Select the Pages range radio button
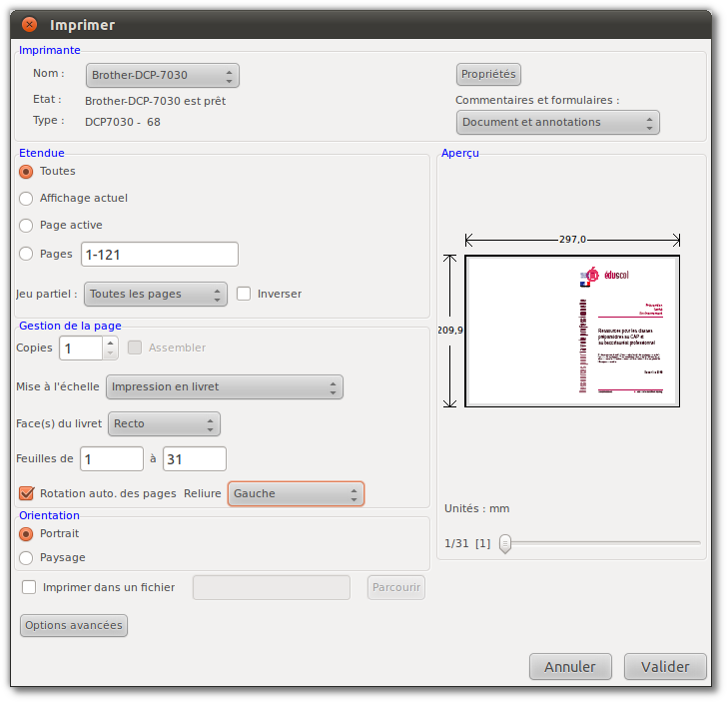 coord(27,254)
